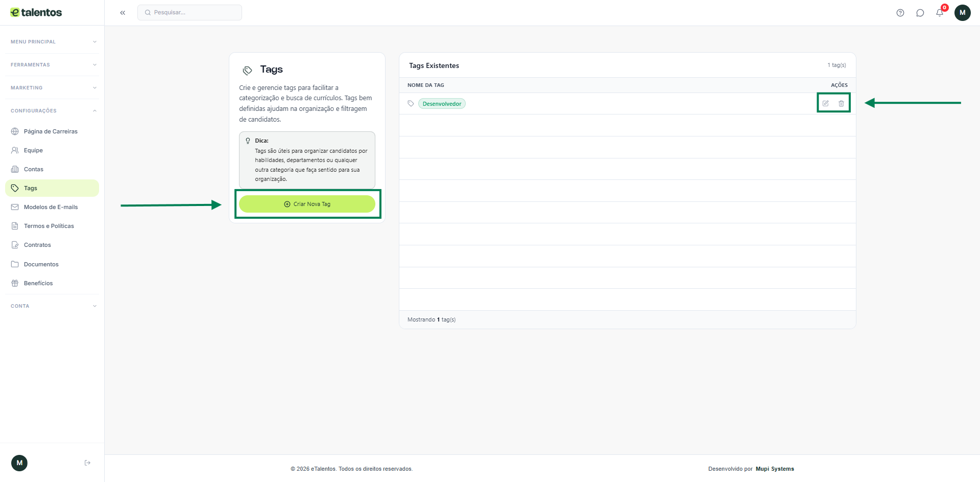Open the top-right user avatar M

[x=962, y=13]
